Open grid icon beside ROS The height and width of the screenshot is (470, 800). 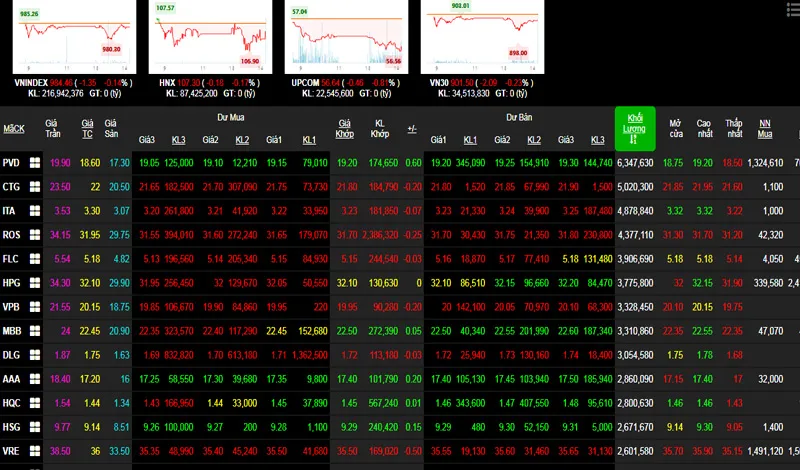tap(35, 235)
